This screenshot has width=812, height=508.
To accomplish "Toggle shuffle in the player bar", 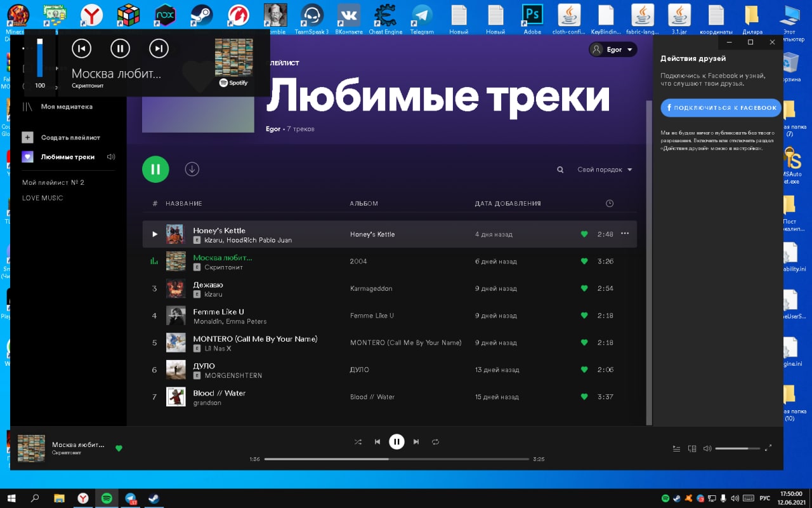I will pos(358,442).
